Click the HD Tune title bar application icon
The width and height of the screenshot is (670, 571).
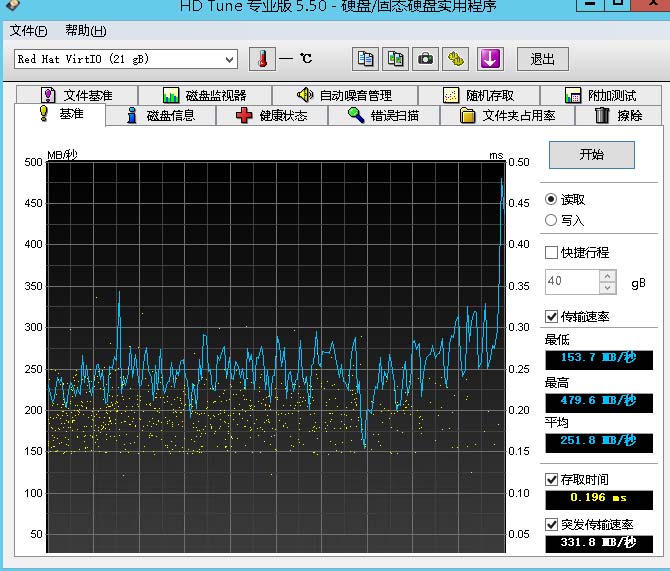pos(13,5)
